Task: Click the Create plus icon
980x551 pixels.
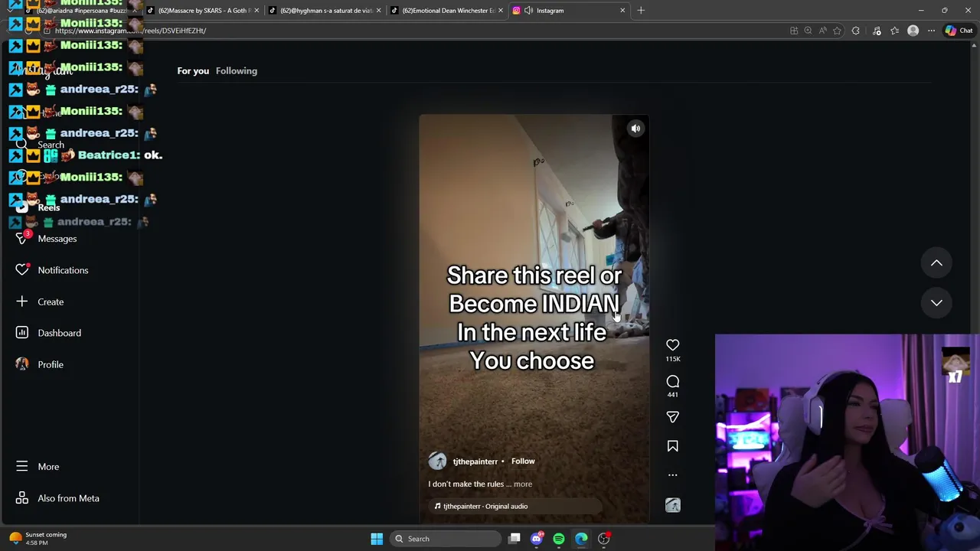Action: tap(22, 302)
